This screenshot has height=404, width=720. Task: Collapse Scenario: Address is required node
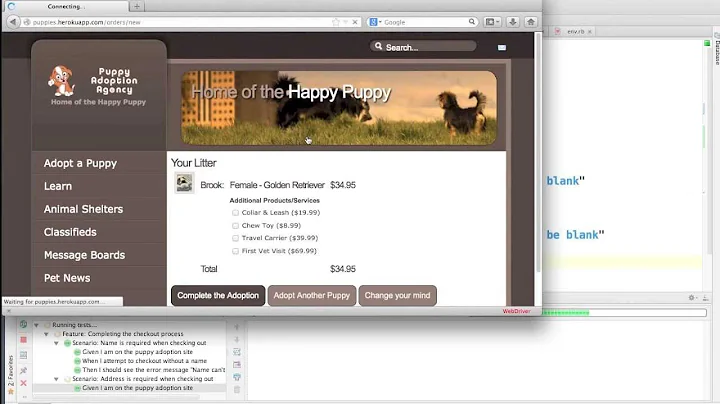click(x=56, y=379)
